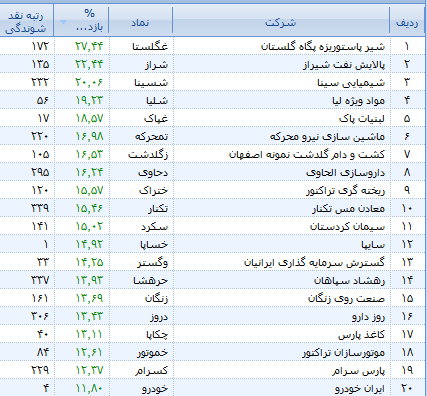Click liquidity rank ۲۲۹
427x396 pixels.
pos(40,370)
